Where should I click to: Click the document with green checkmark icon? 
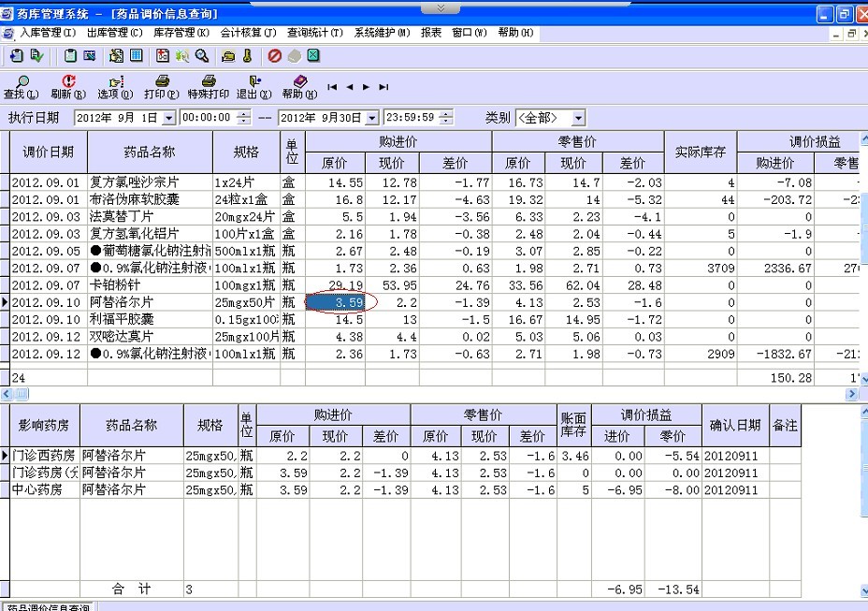tap(37, 55)
